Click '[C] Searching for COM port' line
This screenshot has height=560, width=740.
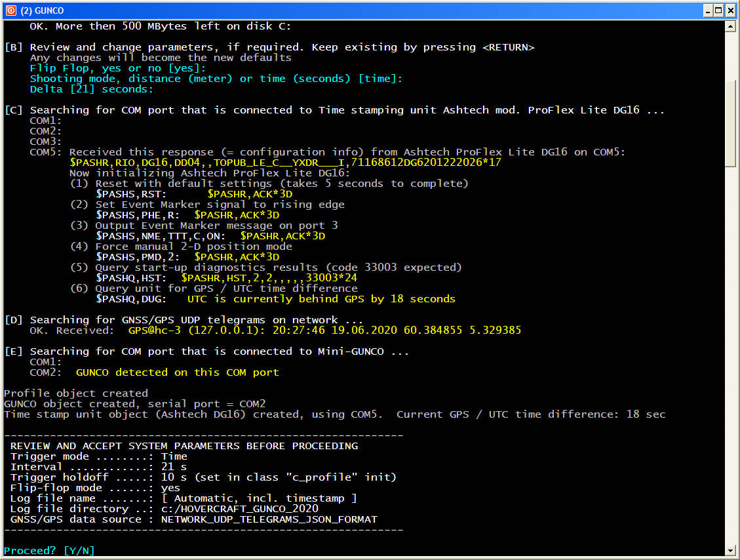(334, 110)
